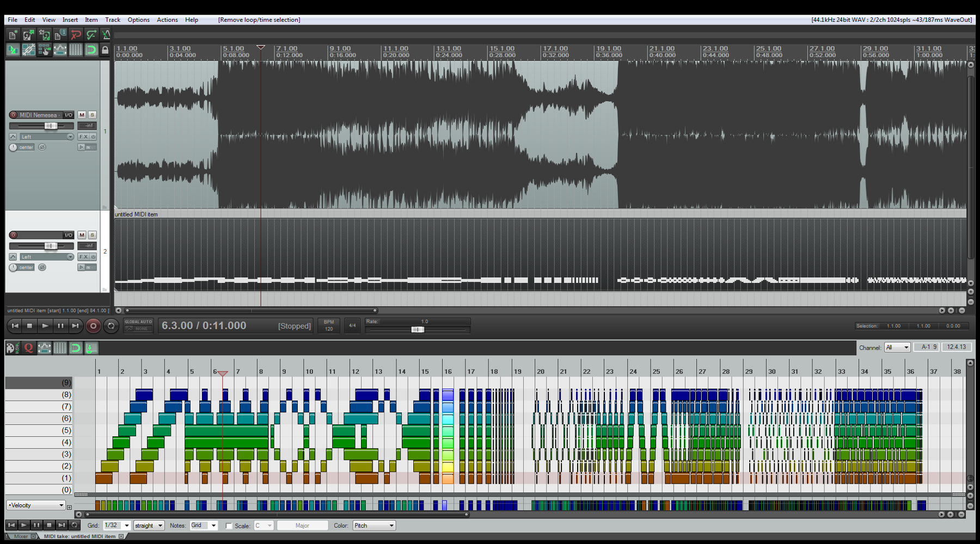Open the Track menu
The image size is (980, 544).
(113, 20)
